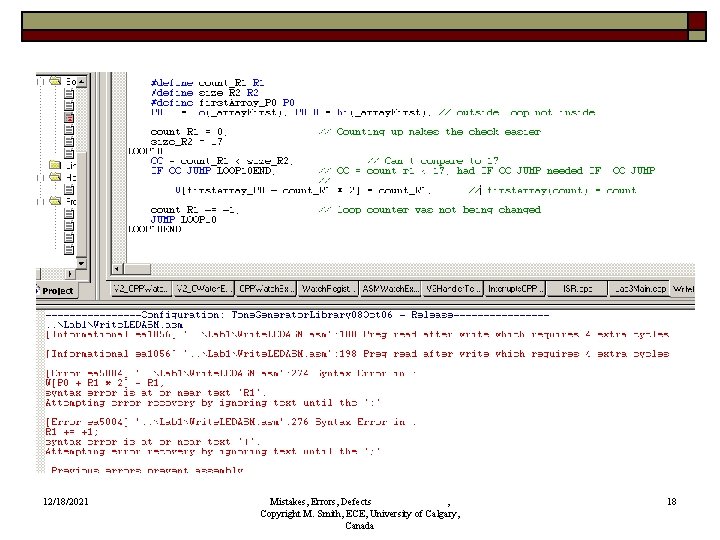Image resolution: width=720 pixels, height=540 pixels.
Task: Click the Informational ea1056 line 198 message
Action: tap(357, 354)
